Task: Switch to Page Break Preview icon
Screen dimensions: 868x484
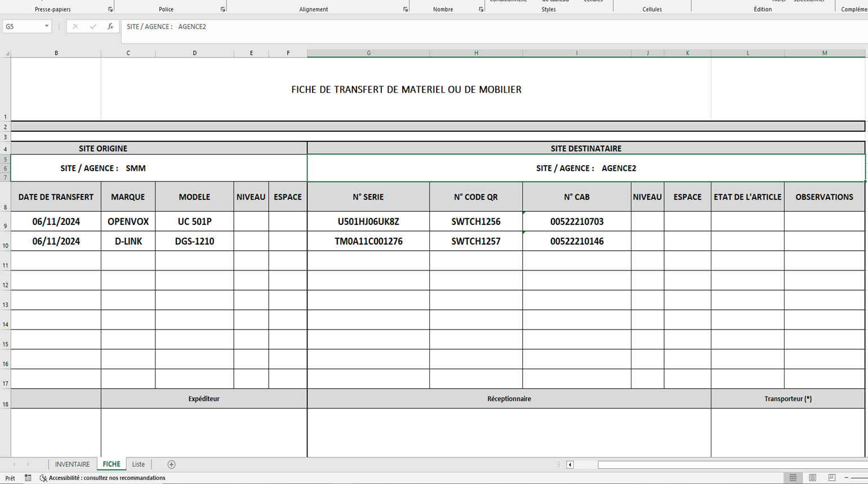Action: pos(831,478)
